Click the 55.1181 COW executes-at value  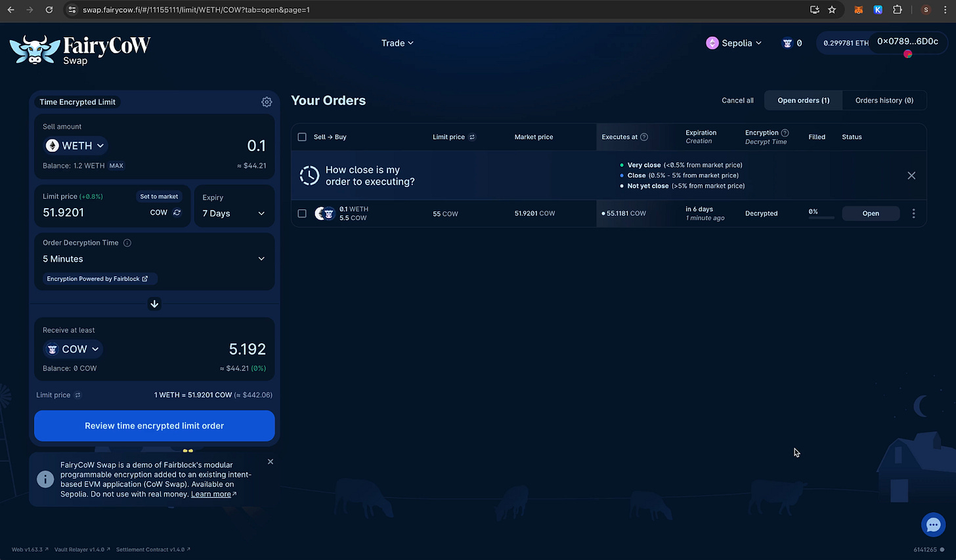[626, 213]
